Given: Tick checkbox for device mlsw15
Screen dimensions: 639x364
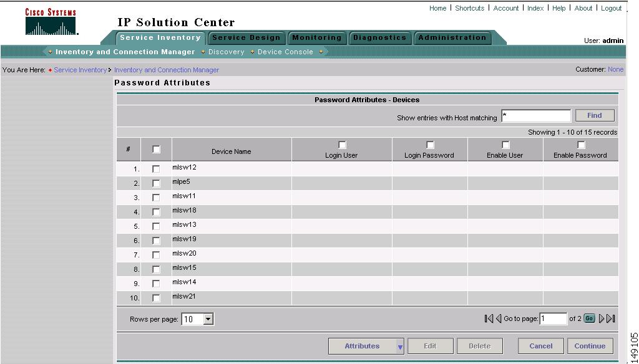Looking at the screenshot, I should pos(156,269).
